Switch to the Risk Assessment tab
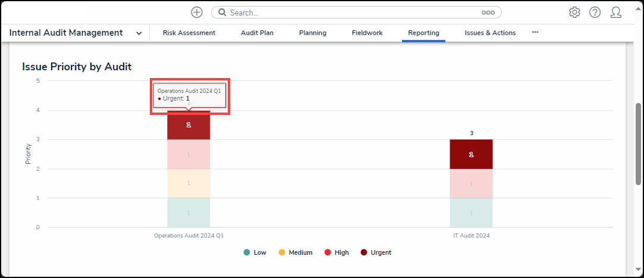 click(x=189, y=33)
